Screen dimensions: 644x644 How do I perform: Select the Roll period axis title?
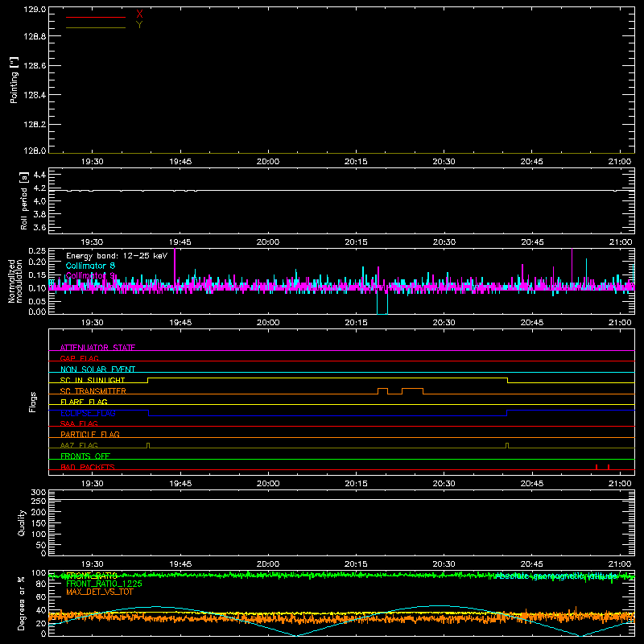pyautogui.click(x=24, y=200)
